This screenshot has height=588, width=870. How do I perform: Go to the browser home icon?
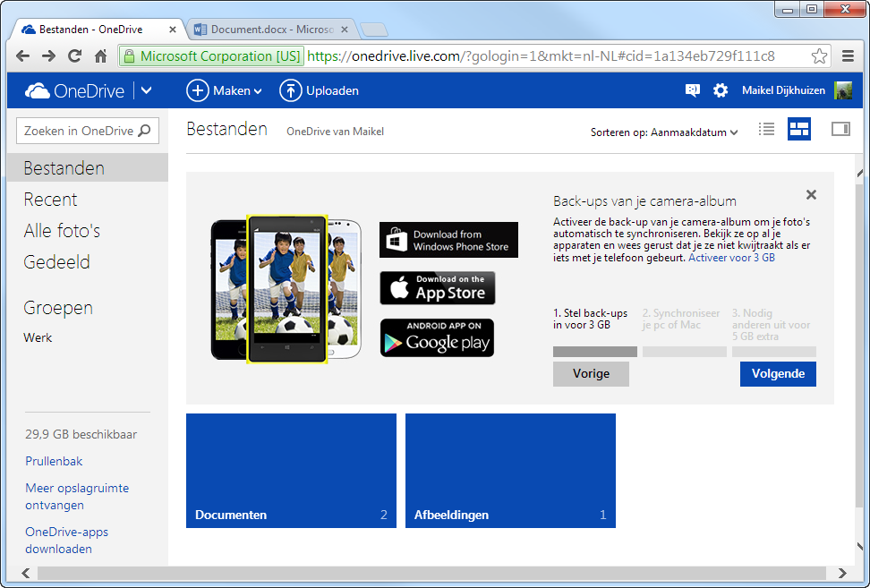100,56
